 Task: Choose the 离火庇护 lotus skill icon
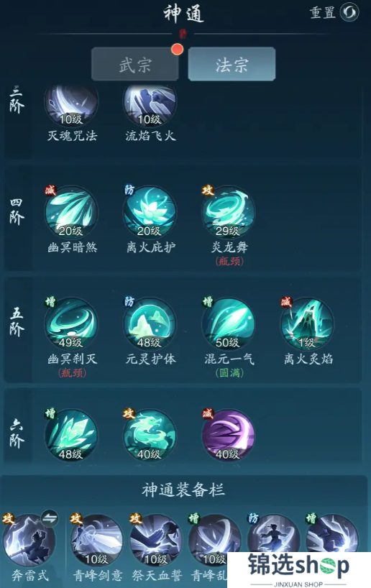pyautogui.click(x=150, y=213)
